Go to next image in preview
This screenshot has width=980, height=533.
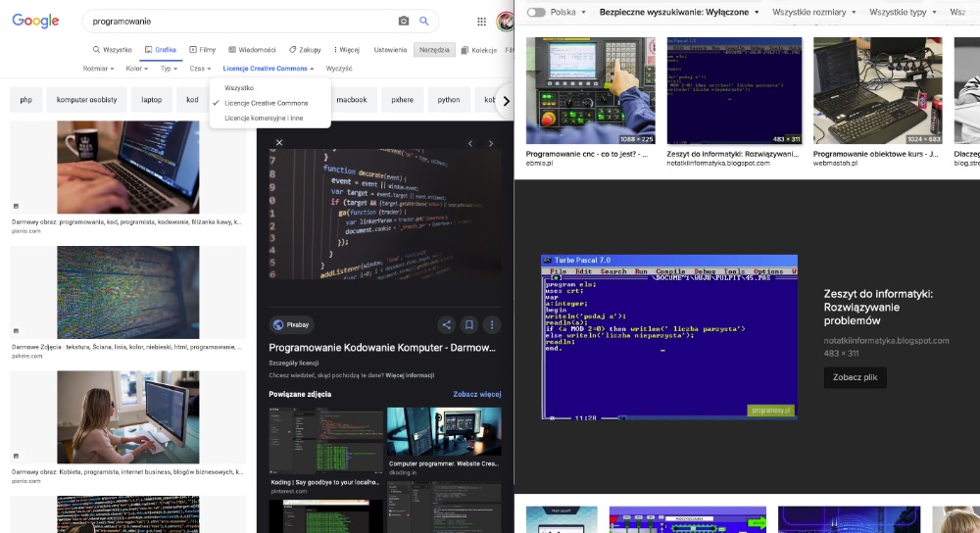coord(491,143)
